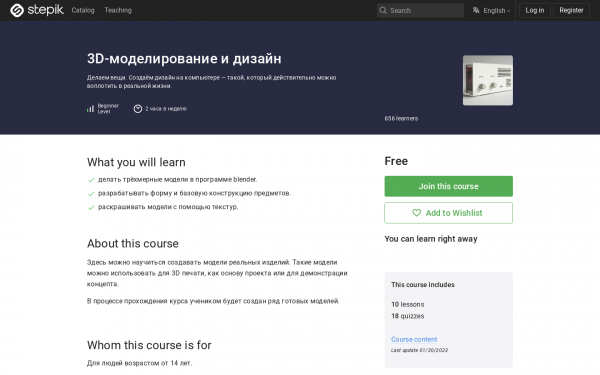The image size is (600, 375).
Task: Click the Для людей возрастом от 14 лет text
Action: pyautogui.click(x=139, y=363)
